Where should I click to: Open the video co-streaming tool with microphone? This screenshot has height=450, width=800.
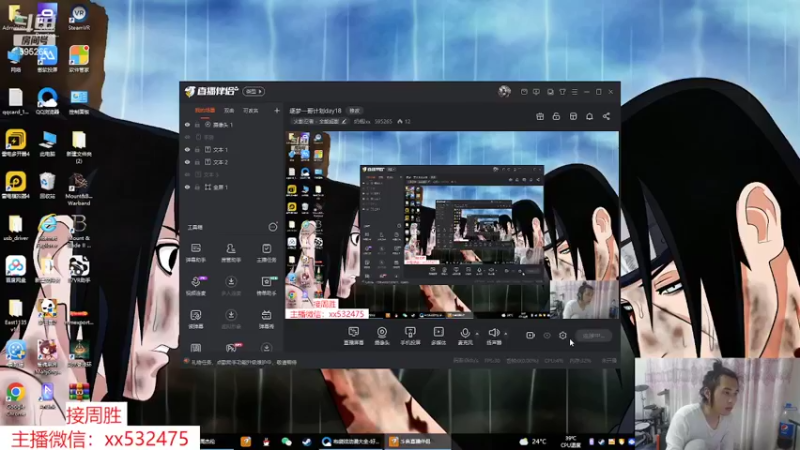(x=195, y=286)
